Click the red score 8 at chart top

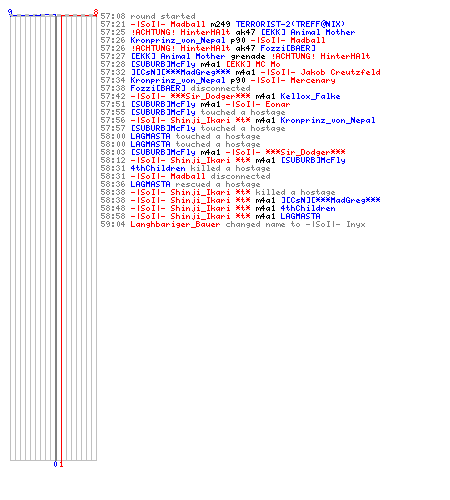coord(96,13)
